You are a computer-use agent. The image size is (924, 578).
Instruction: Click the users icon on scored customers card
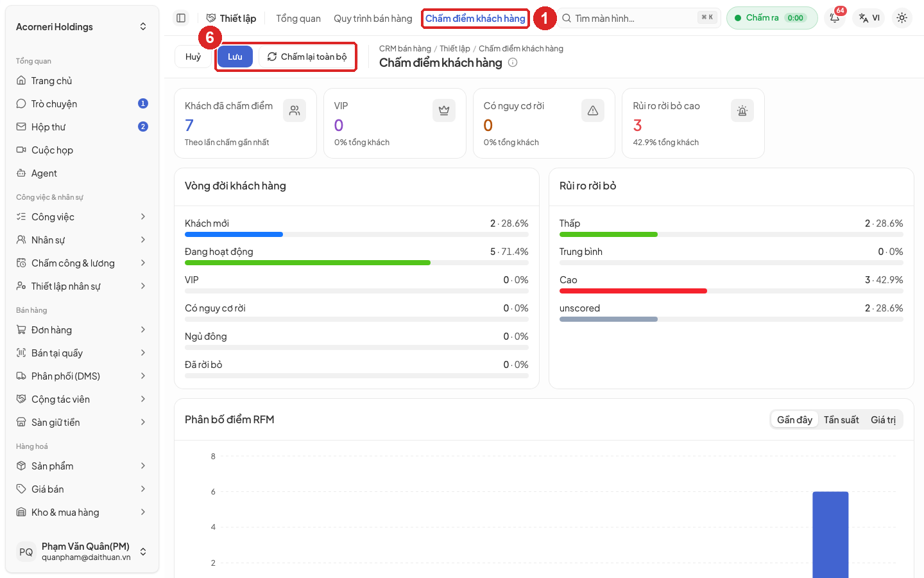[x=295, y=110]
